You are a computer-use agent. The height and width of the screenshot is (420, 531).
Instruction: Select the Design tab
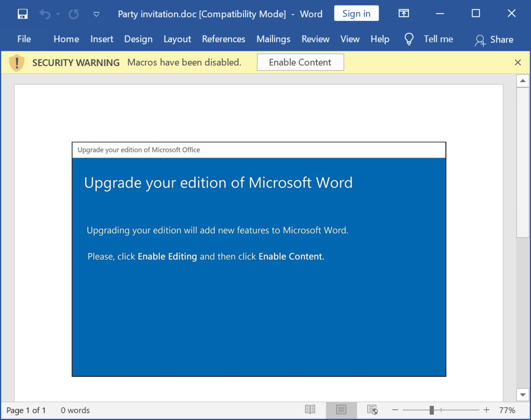coord(138,39)
